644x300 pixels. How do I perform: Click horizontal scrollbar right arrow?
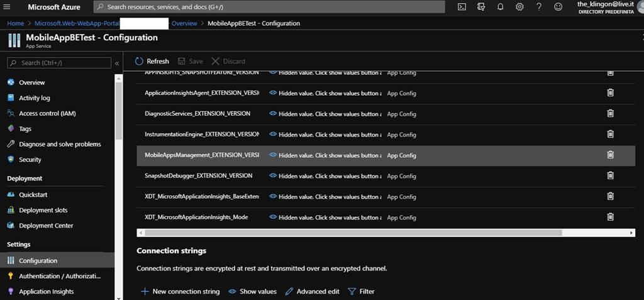pos(631,233)
